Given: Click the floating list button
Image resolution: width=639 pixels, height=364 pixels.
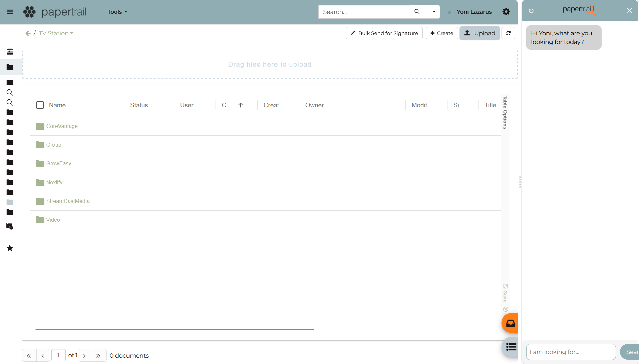Looking at the screenshot, I should point(511,347).
